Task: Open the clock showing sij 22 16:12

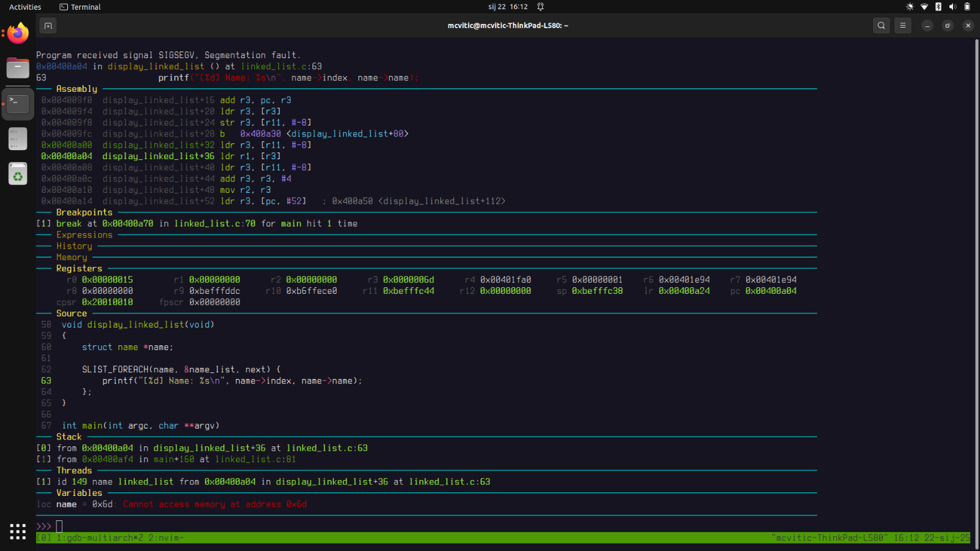Action: click(508, 7)
